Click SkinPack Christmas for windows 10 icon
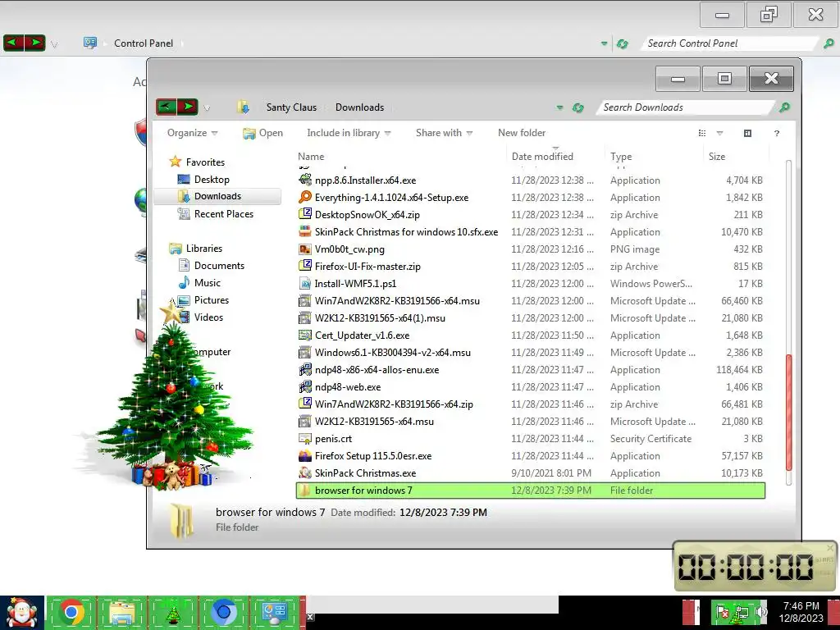Viewport: 840px width, 630px height. [305, 231]
